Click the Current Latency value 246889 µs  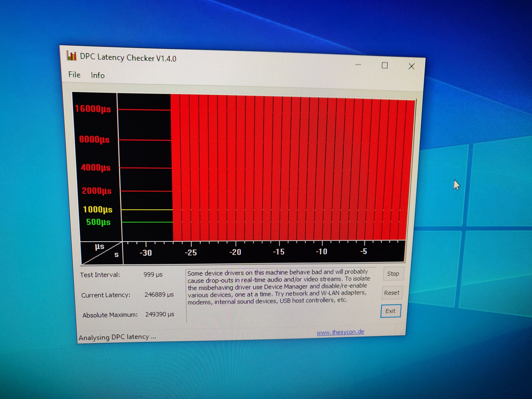tap(159, 295)
